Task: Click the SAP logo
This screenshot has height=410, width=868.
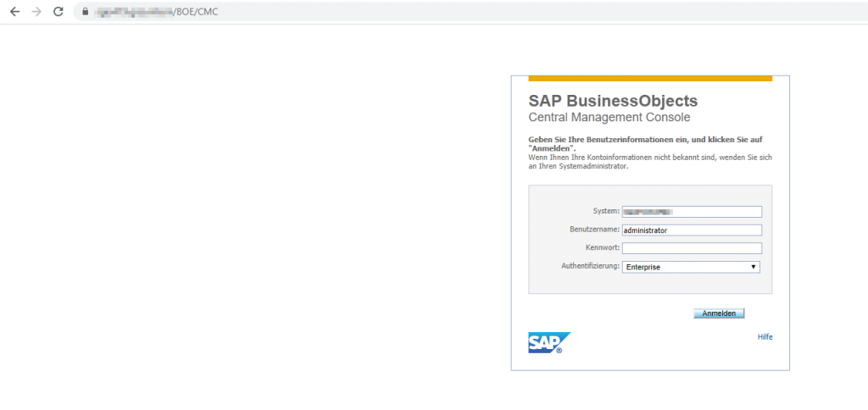Action: point(549,342)
